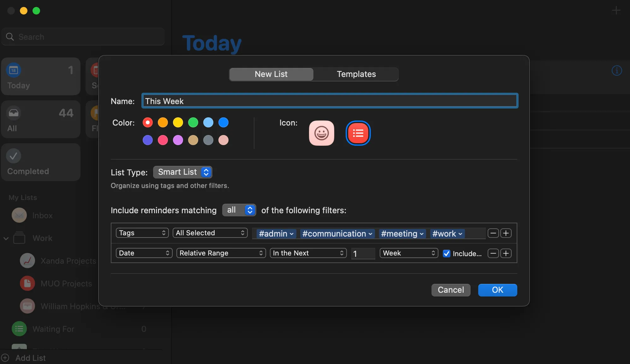Open the Completed list in sidebar
Screen dimensions: 630x364
point(40,162)
